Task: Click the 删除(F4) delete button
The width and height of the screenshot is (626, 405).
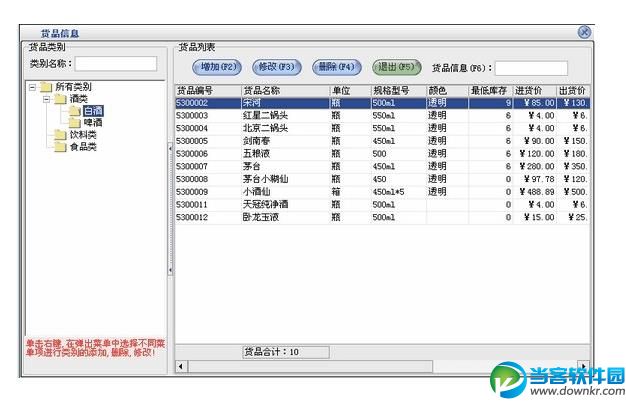Action: tap(337, 67)
